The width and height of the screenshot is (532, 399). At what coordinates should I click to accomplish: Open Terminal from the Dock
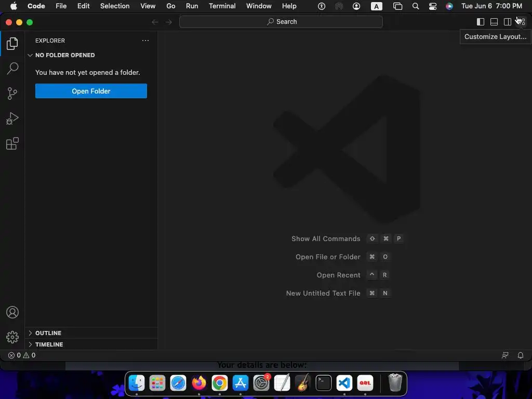click(324, 383)
